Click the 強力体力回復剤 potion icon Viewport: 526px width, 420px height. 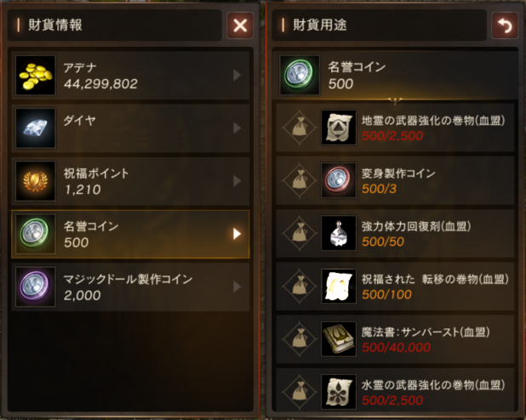tap(339, 233)
